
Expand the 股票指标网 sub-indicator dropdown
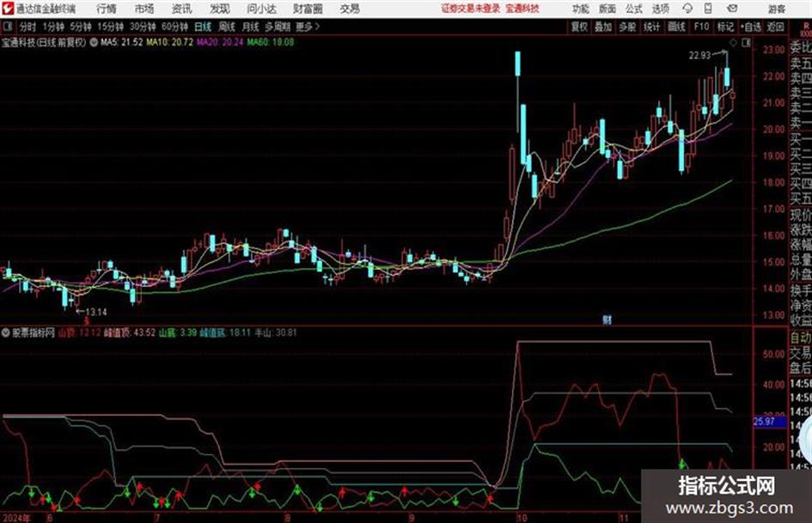(x=6, y=332)
